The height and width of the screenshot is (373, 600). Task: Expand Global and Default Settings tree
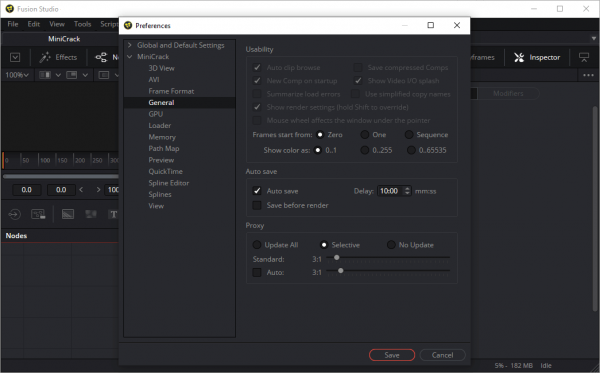pyautogui.click(x=129, y=45)
